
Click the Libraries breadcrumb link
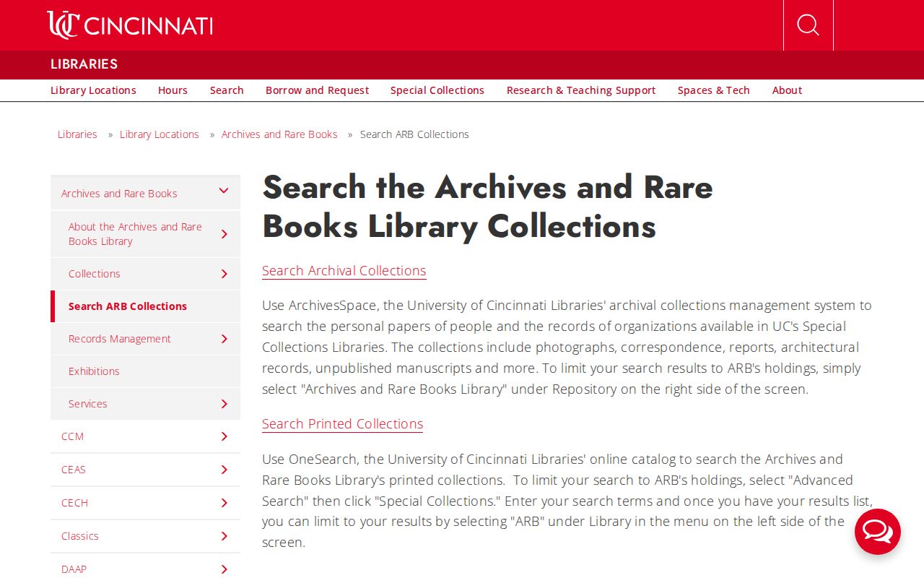pos(77,134)
